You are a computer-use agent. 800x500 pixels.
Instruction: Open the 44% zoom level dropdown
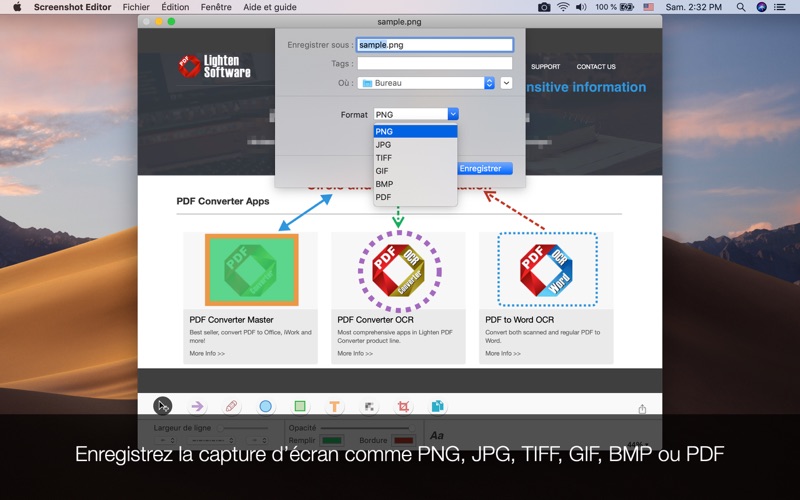click(638, 444)
